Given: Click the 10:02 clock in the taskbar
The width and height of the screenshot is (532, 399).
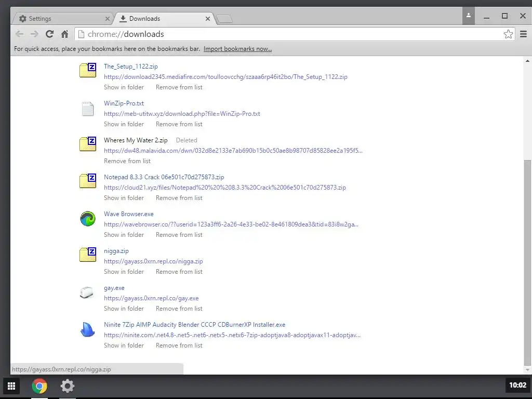Looking at the screenshot, I should 517,385.
